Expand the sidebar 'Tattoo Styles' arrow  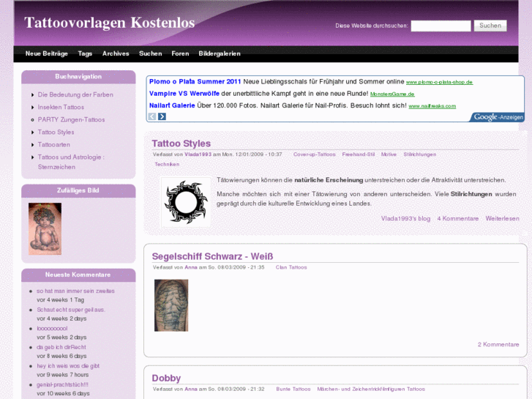click(33, 132)
